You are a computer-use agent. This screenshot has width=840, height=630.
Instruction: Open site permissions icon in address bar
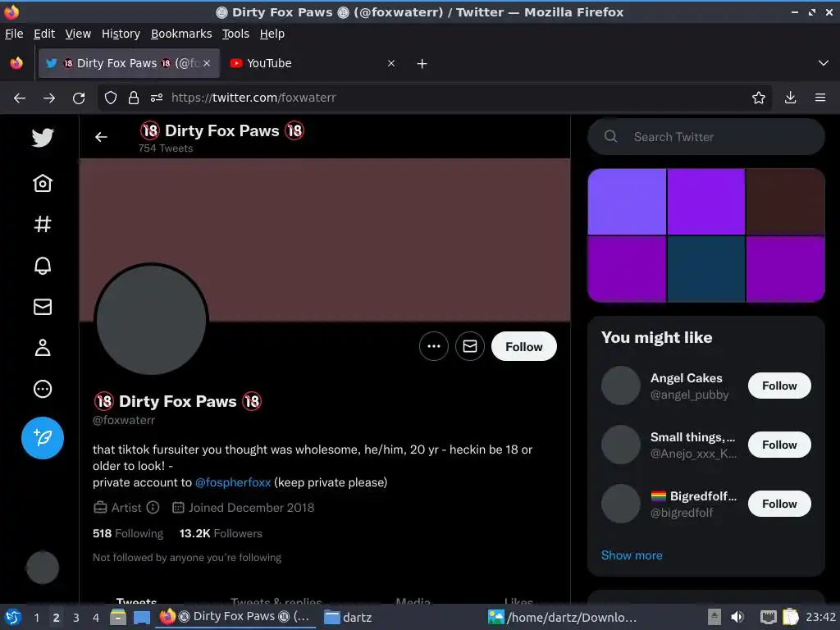click(157, 98)
